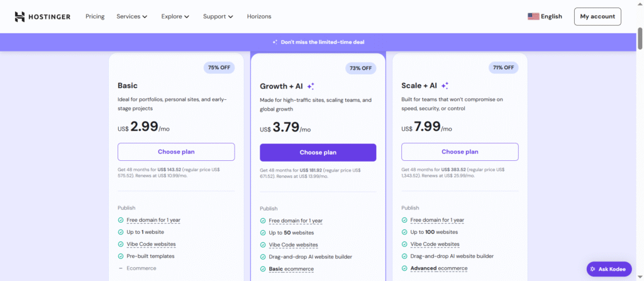Click the Vibe Code websites link in Basic
Screen dimensions: 644x281
point(151,244)
